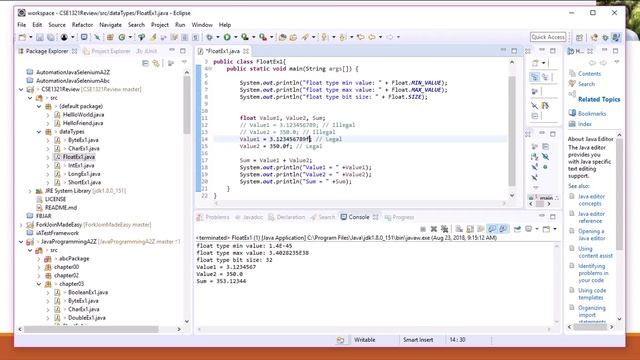Click the Back navigation arrow icon
Screen dimensions: 640x360
(372, 37)
